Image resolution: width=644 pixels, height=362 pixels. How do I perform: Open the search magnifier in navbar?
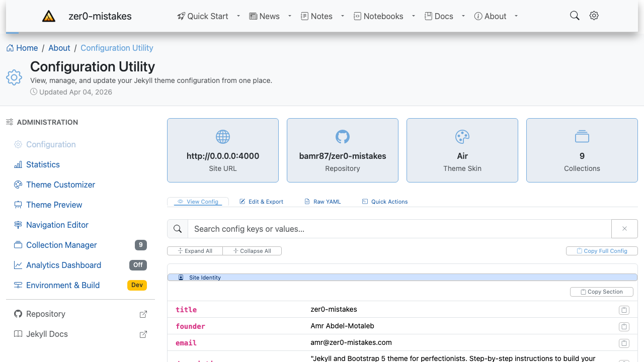[x=575, y=16]
